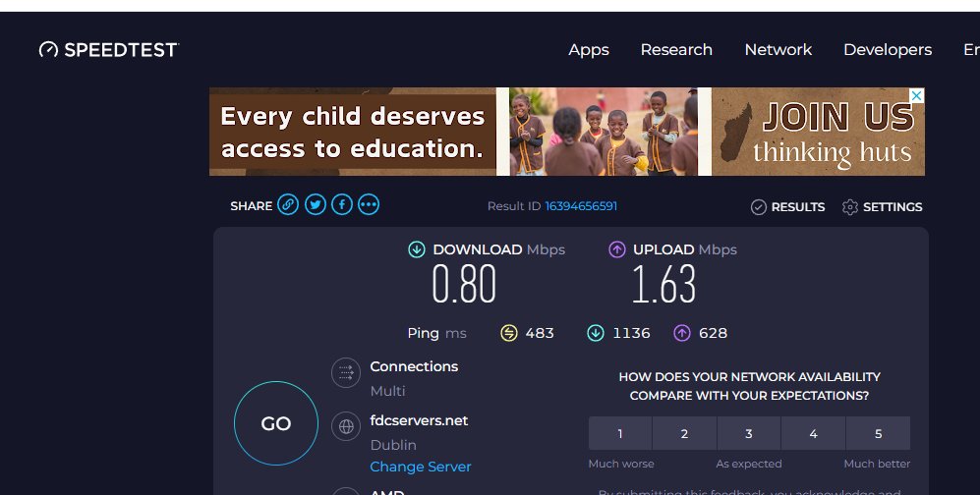Screen dimensions: 980x495
Task: Open the RESULTS page
Action: [x=798, y=207]
